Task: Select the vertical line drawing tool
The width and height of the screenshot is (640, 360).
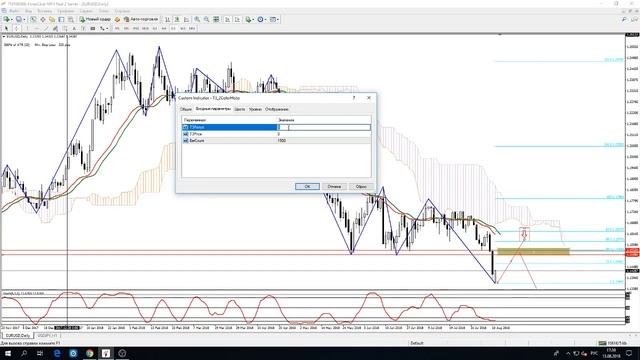Action: (27, 29)
